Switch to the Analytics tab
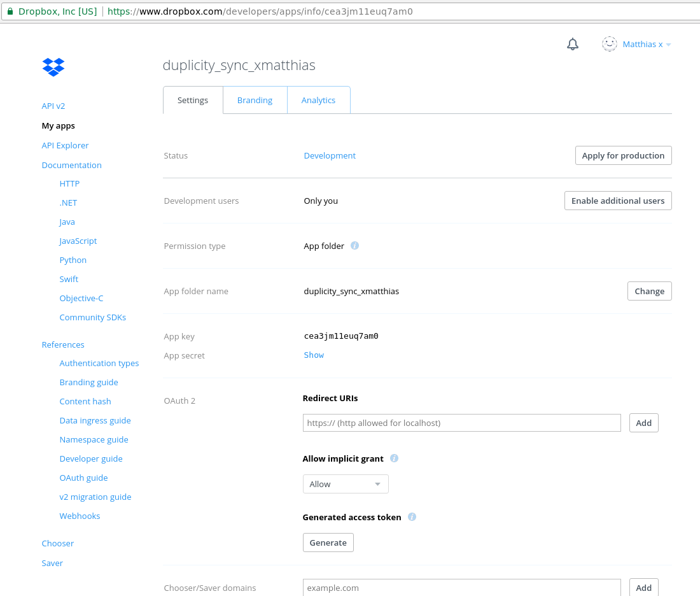700x596 pixels. pyautogui.click(x=318, y=100)
